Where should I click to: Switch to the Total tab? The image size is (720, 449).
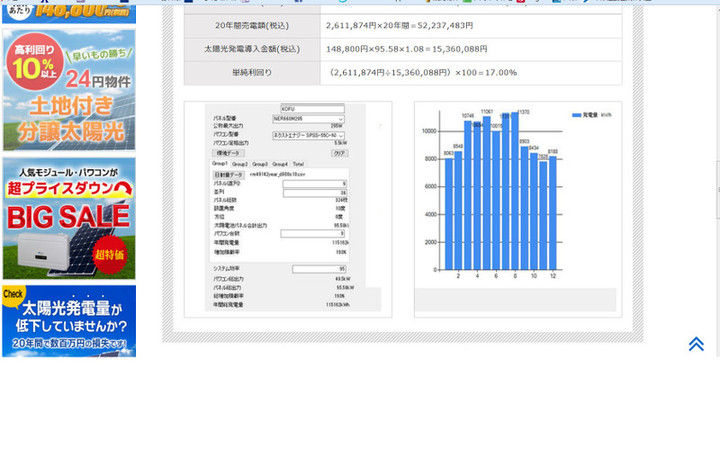pos(298,164)
